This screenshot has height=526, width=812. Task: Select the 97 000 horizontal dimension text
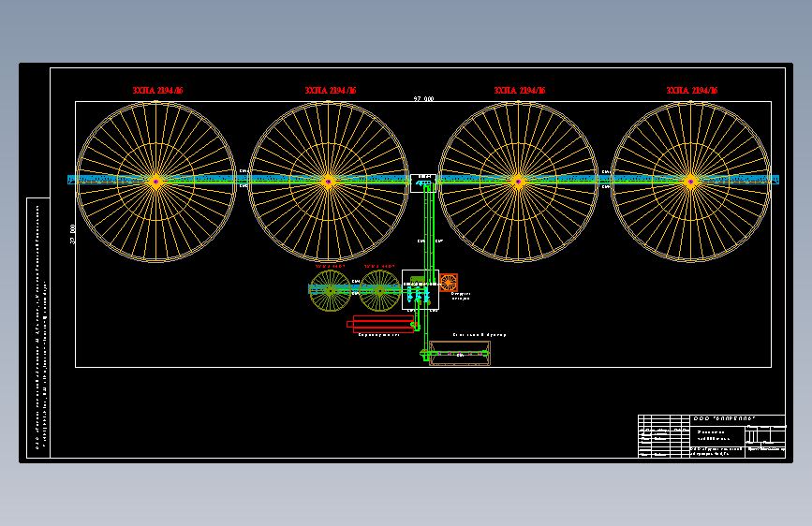click(x=423, y=98)
